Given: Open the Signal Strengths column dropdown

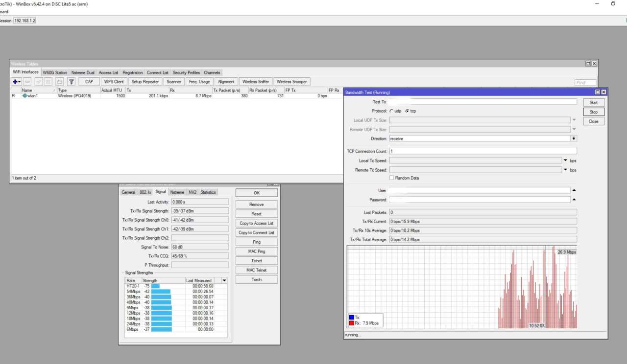Looking at the screenshot, I should pyautogui.click(x=224, y=280).
